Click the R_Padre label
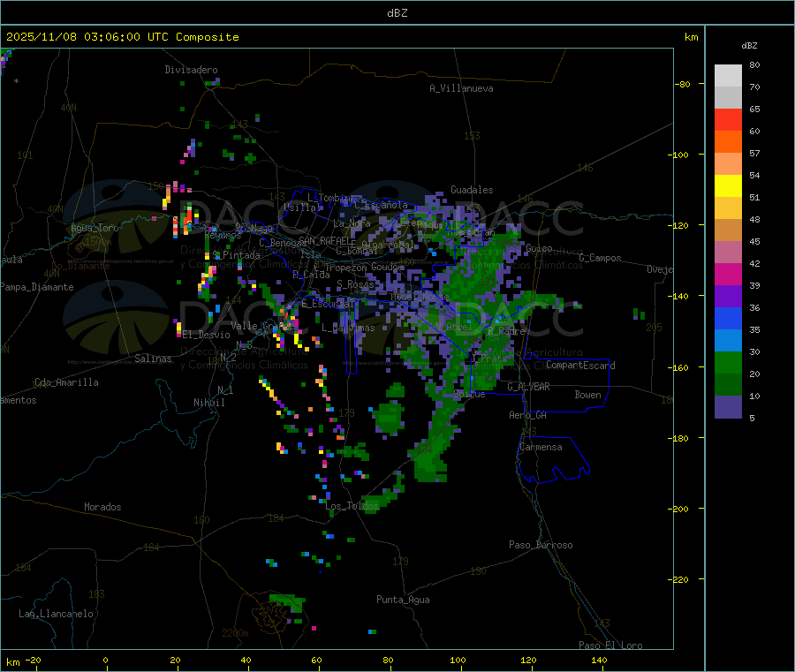The image size is (795, 672). 506,331
